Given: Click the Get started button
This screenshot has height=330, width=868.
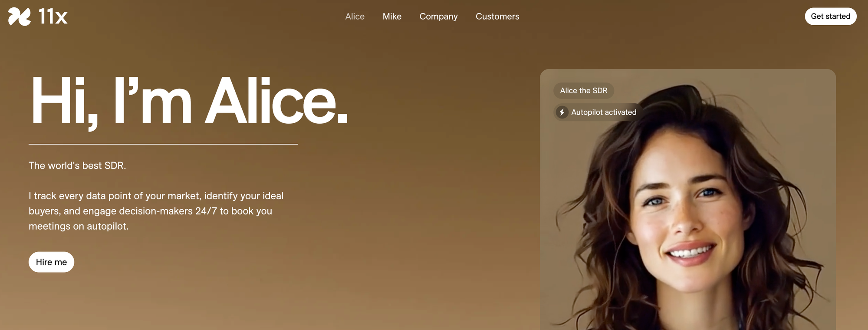Looking at the screenshot, I should [x=830, y=16].
